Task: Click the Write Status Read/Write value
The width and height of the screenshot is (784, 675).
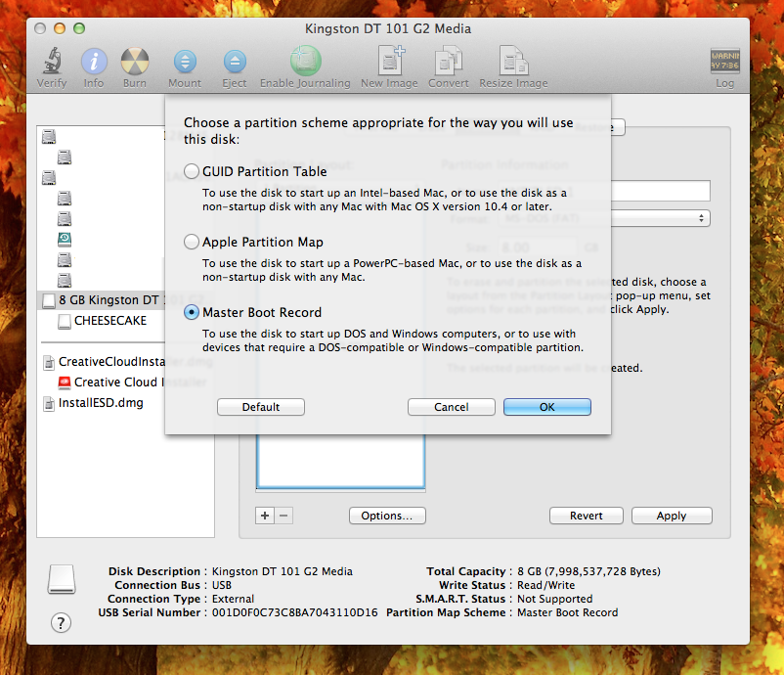Action: point(546,585)
